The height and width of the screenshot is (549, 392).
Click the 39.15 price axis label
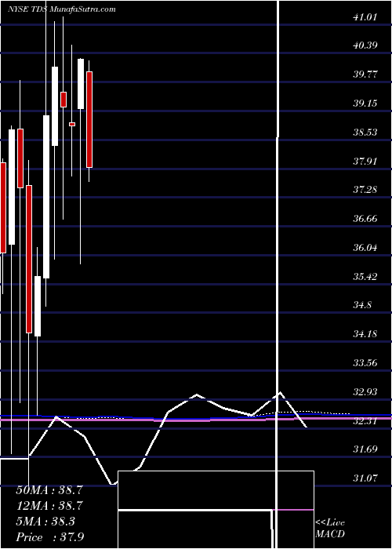pos(365,104)
